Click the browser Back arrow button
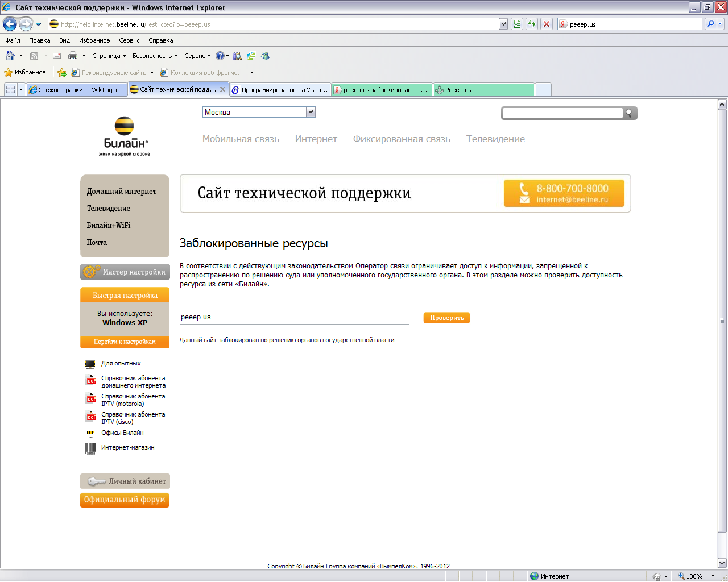 (x=10, y=24)
